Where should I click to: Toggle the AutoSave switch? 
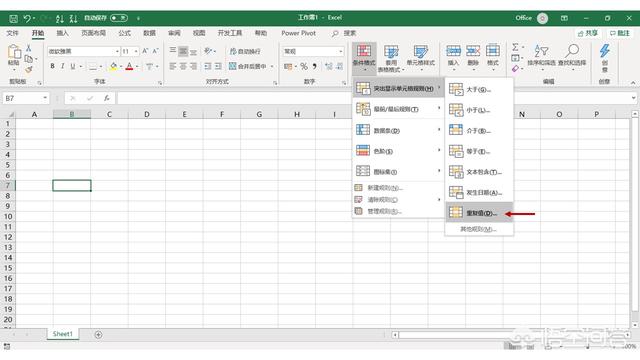coord(119,18)
